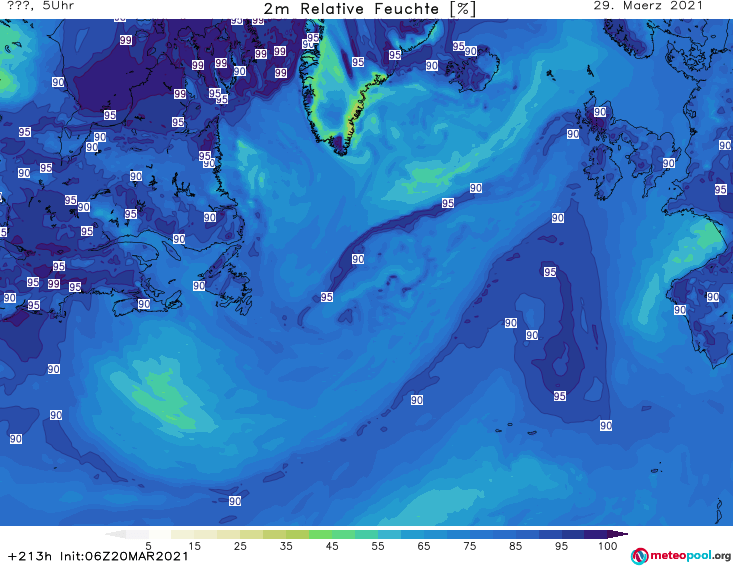Pick the green swatch between 40 and 45

[320, 534]
